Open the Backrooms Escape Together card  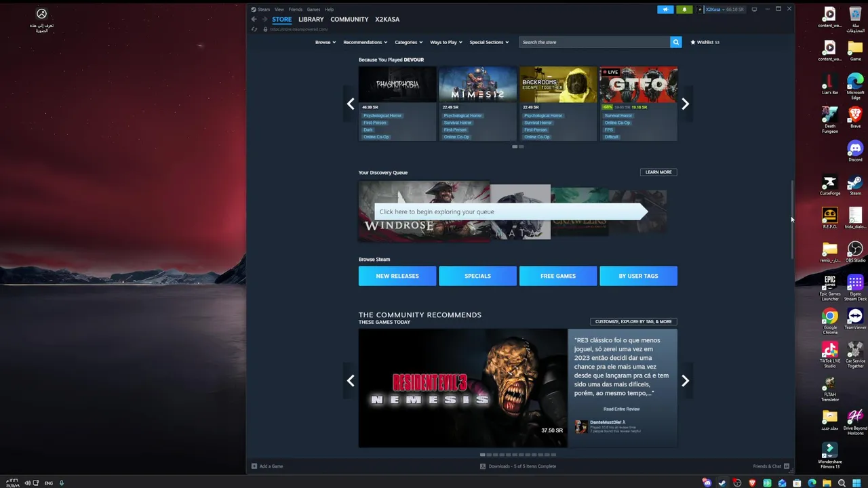coord(558,104)
